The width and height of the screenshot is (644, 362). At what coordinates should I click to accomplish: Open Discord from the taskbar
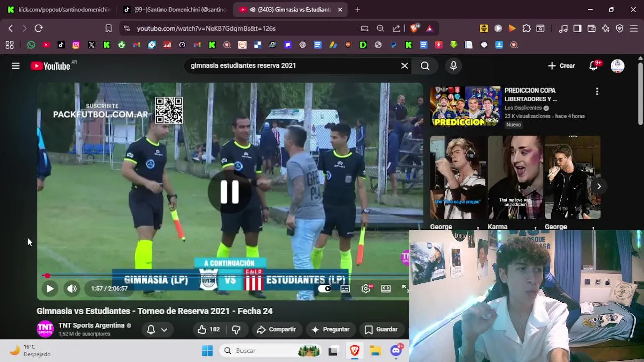point(396,351)
